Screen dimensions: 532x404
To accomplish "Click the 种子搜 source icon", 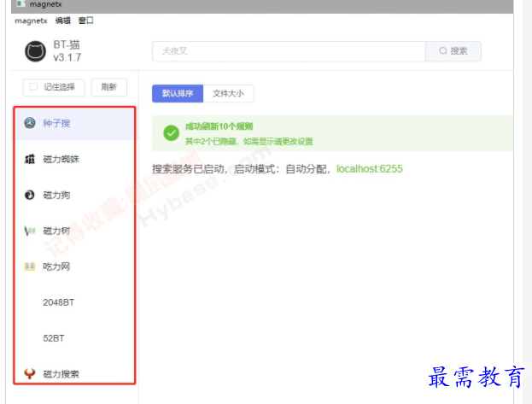I will pyautogui.click(x=30, y=123).
